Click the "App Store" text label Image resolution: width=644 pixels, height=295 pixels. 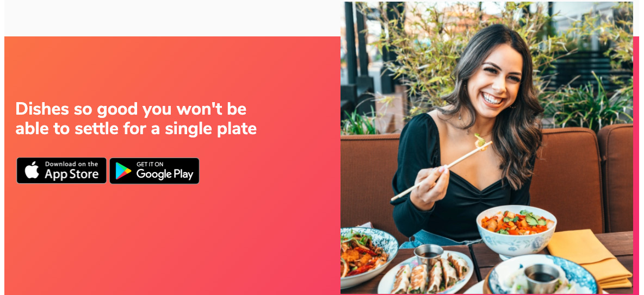[x=71, y=174]
